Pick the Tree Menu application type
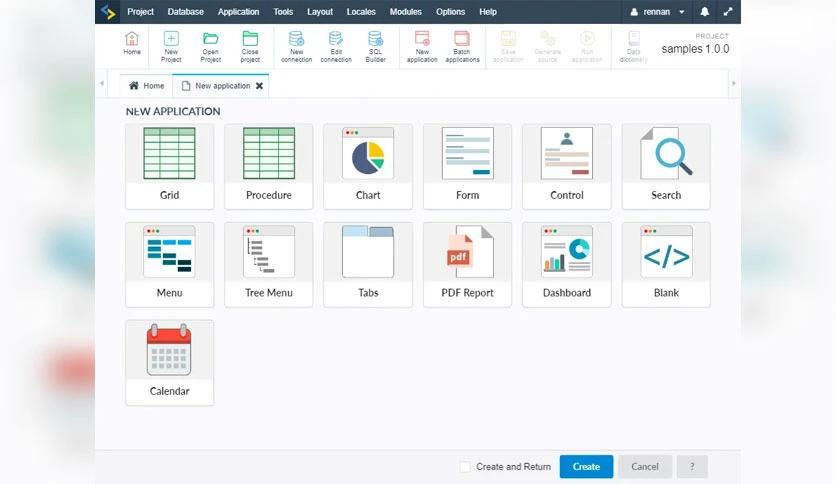This screenshot has height=484, width=836. (269, 264)
